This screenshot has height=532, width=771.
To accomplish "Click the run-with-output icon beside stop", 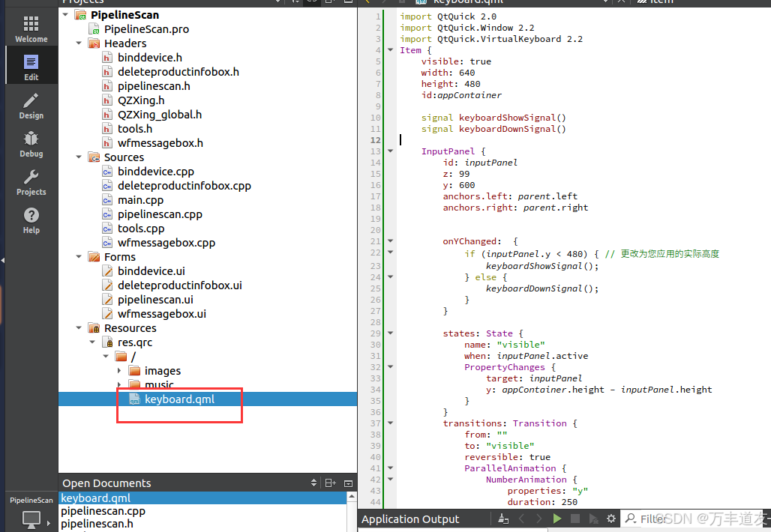I will (x=592, y=518).
